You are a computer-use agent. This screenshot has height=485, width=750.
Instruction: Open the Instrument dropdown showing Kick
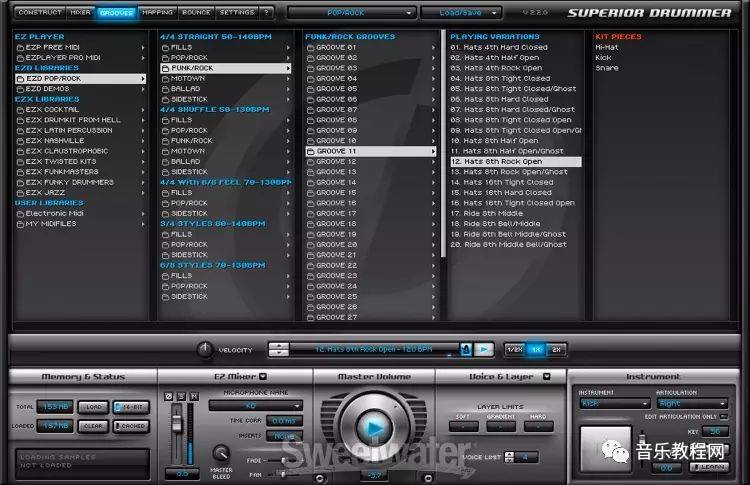(615, 403)
